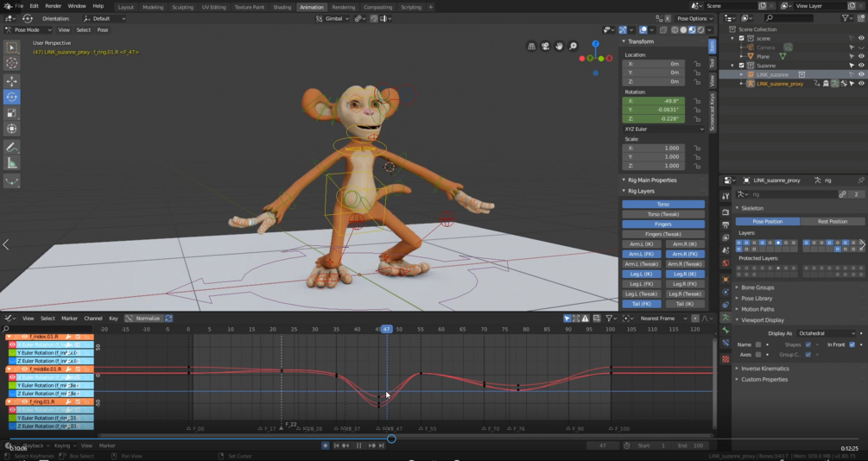This screenshot has width=868, height=461.
Task: Pin the properties editor with pin icon
Action: coord(860,180)
